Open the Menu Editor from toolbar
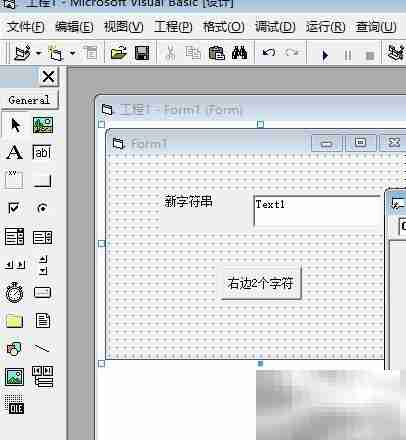Screen dimensions: 406x440 point(90,53)
